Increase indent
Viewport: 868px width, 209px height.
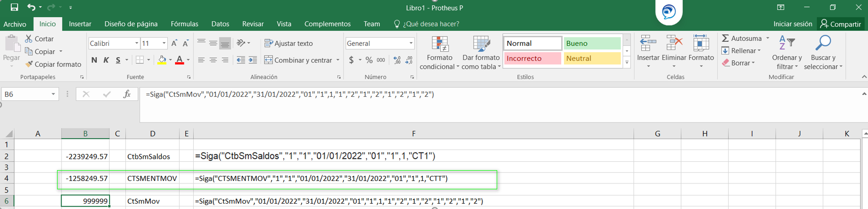coord(253,60)
